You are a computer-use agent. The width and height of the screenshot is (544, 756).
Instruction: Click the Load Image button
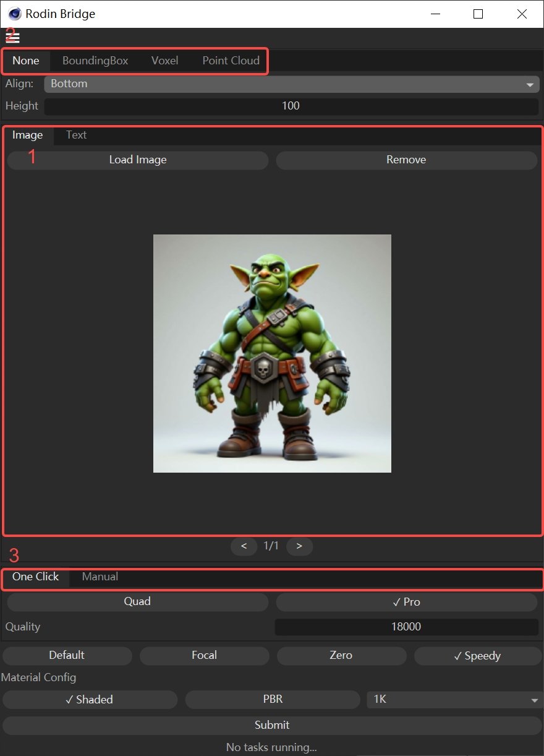138,160
